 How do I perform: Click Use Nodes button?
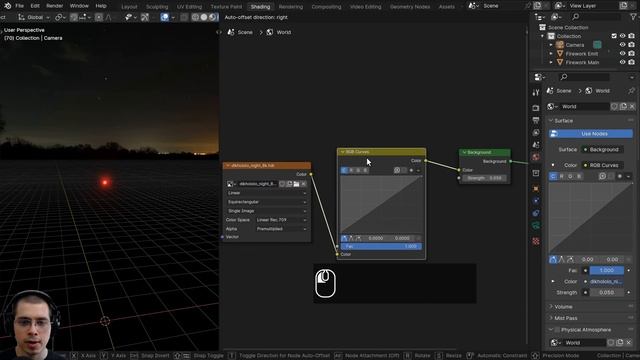591,134
